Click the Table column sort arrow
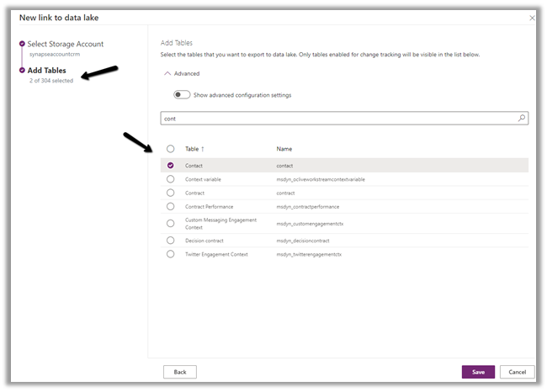 [x=203, y=149]
